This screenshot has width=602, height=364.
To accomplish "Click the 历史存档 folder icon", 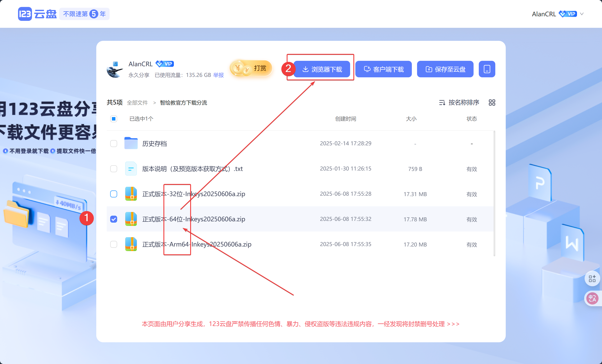I will (131, 143).
